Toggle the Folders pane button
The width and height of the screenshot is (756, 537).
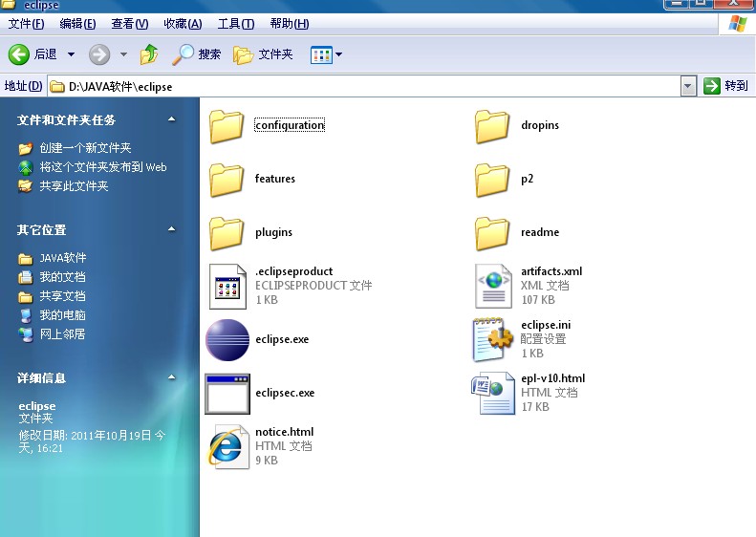(263, 54)
